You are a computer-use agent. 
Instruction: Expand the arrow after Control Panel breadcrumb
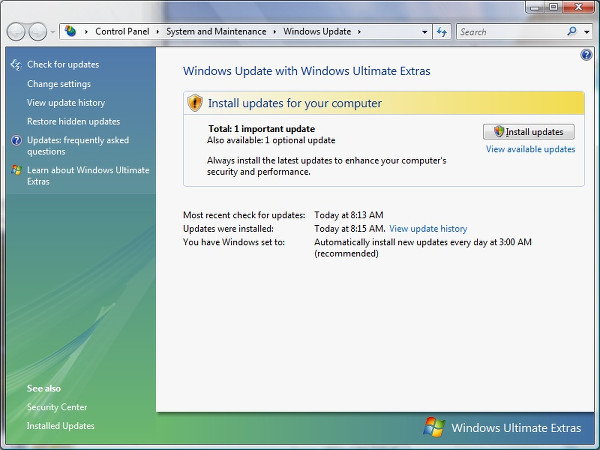tap(158, 32)
